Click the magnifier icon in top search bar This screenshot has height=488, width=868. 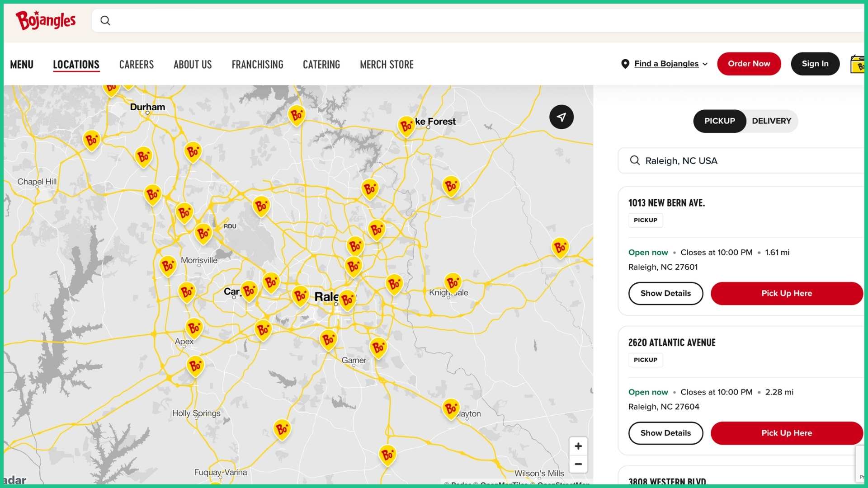(x=105, y=20)
